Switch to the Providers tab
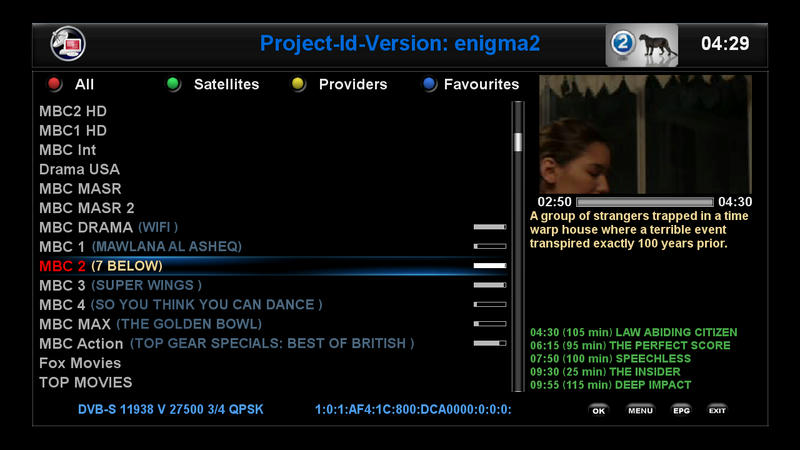 (x=353, y=84)
